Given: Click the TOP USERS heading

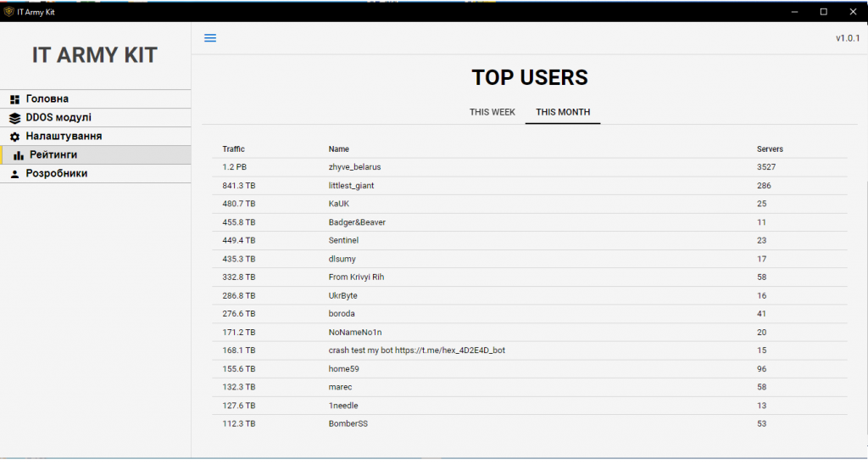Looking at the screenshot, I should click(x=530, y=77).
